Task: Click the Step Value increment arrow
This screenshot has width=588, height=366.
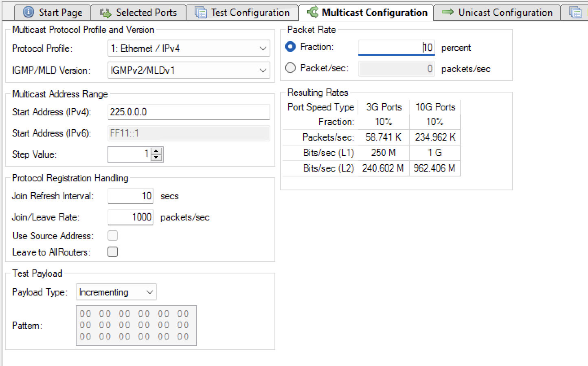Action: (156, 152)
